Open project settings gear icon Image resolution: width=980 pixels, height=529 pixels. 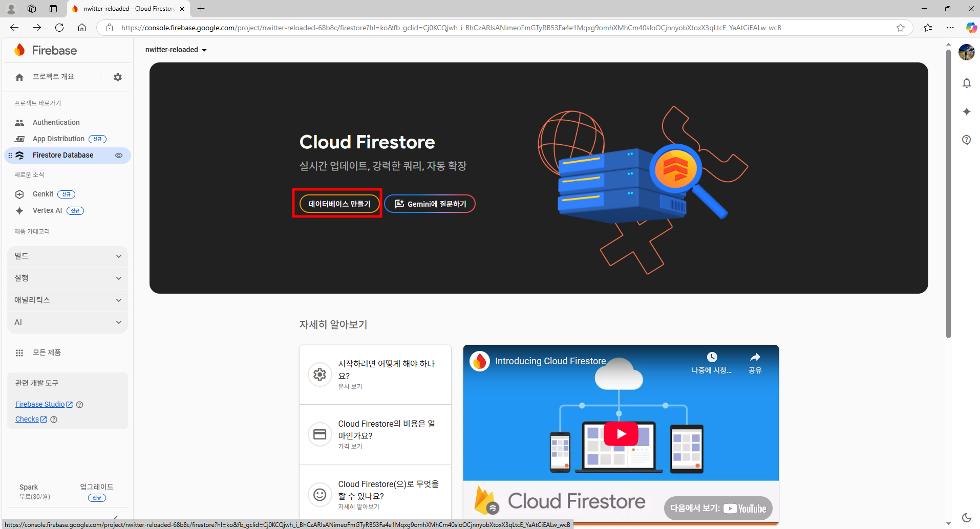click(118, 77)
